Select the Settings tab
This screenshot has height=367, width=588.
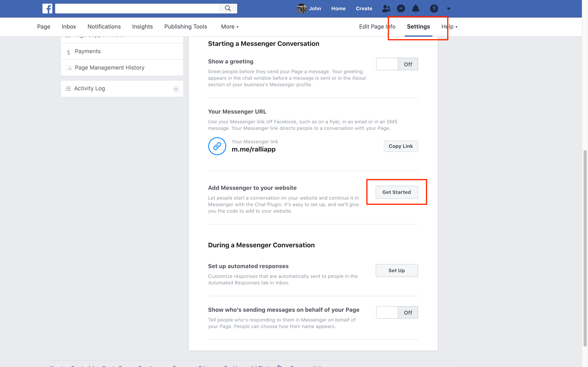(x=418, y=26)
